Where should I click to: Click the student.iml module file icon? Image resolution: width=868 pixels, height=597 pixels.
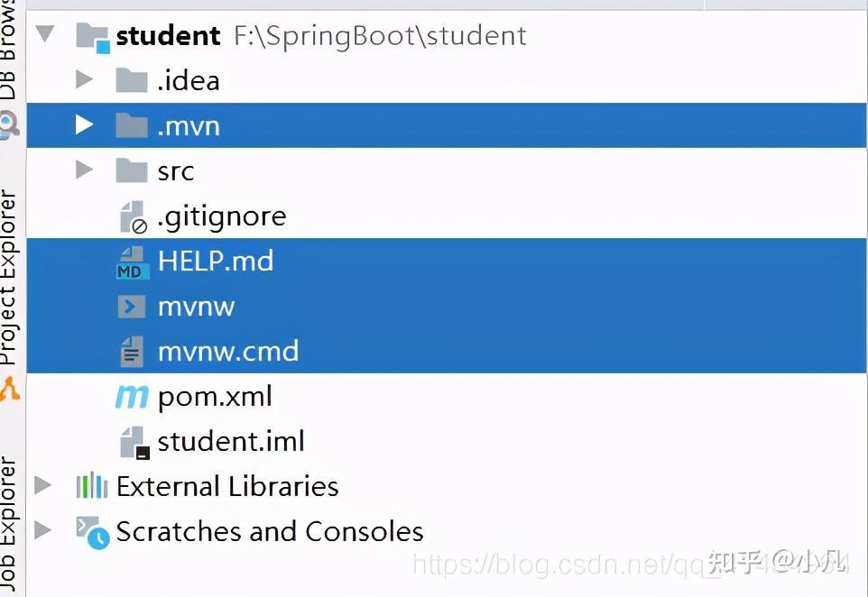(132, 441)
